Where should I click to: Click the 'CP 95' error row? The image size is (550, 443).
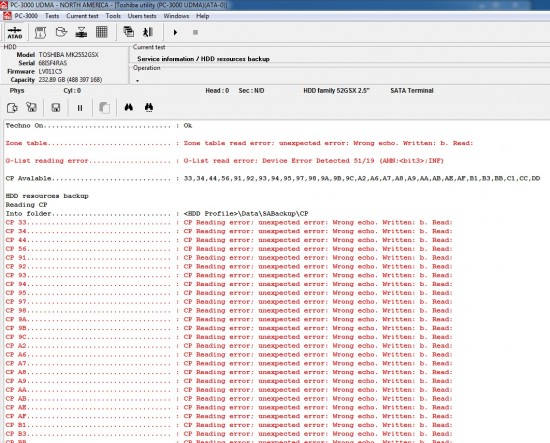pyautogui.click(x=229, y=293)
